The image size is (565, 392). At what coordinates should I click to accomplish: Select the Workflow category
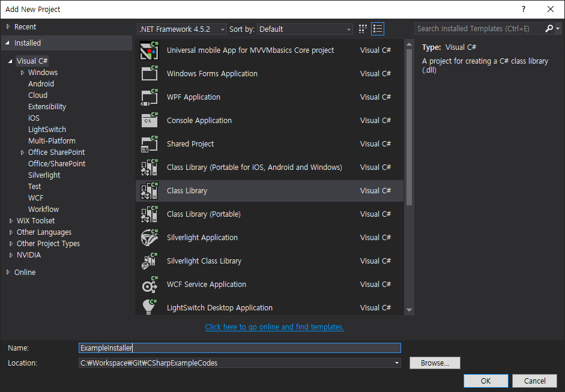tap(44, 210)
